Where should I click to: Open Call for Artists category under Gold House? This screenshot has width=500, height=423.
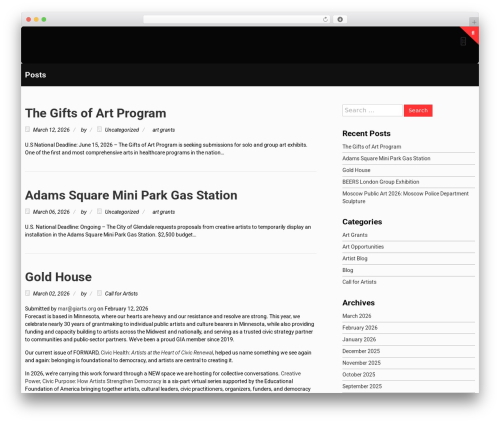tap(121, 294)
